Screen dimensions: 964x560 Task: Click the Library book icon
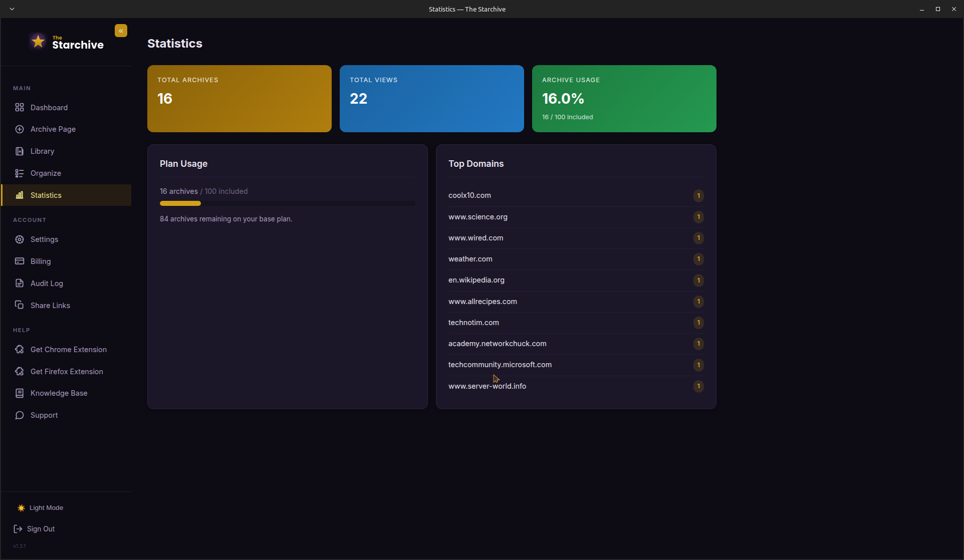pos(20,151)
